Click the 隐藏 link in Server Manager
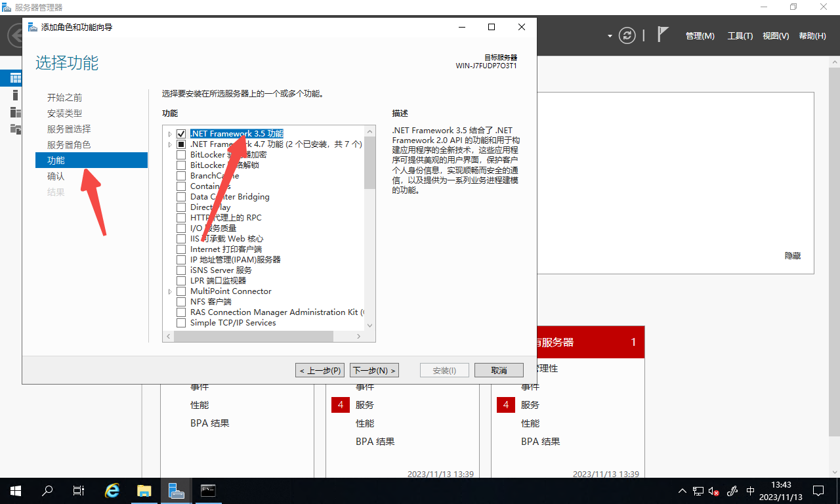Image resolution: width=840 pixels, height=504 pixels. click(793, 256)
